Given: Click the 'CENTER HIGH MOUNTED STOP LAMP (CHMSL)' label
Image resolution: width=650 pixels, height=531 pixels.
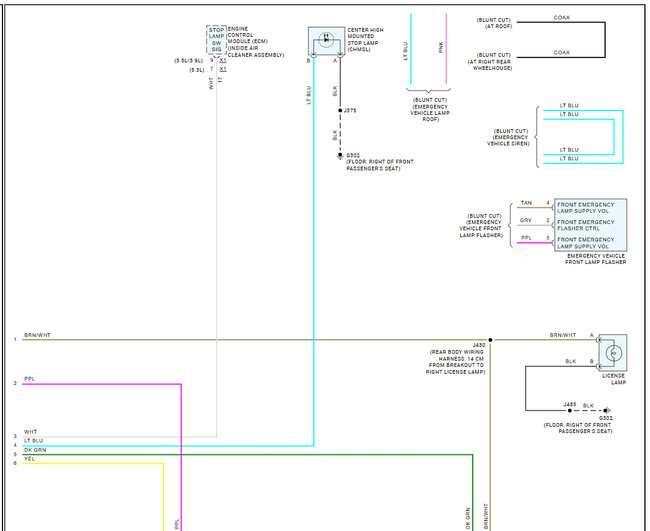Looking at the screenshot, I should point(365,40).
